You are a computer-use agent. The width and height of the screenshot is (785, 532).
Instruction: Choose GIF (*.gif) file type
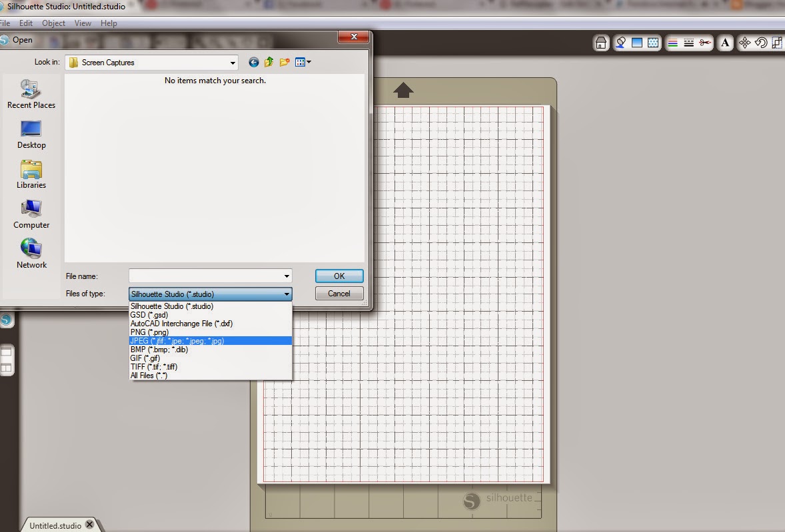pos(211,358)
